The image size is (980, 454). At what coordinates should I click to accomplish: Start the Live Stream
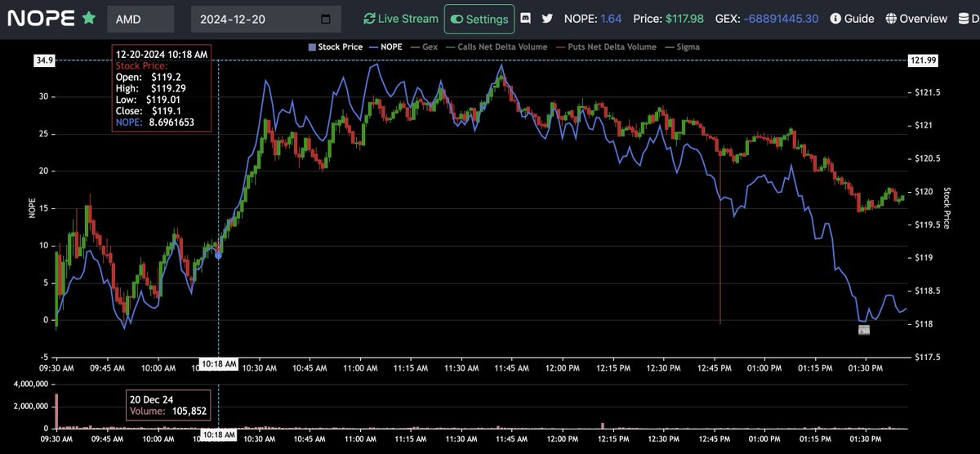point(401,18)
